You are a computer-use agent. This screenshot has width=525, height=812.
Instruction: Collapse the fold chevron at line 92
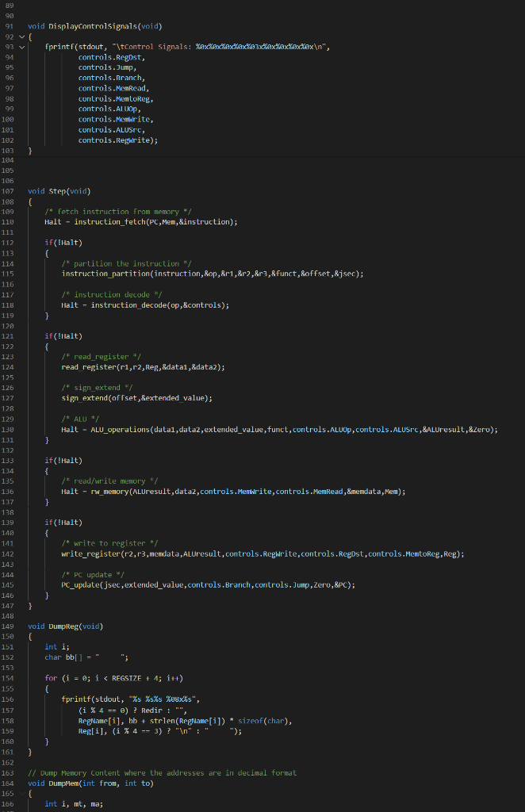pos(21,36)
